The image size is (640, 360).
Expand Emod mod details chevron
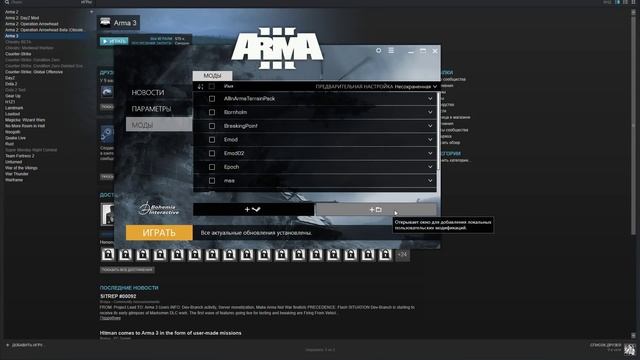click(x=430, y=140)
